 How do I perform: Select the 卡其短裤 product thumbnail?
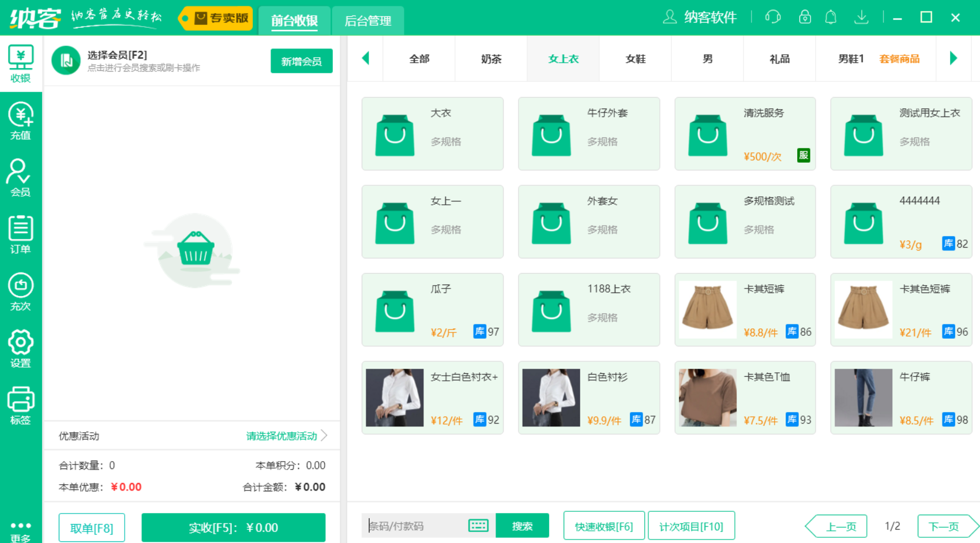pos(707,310)
